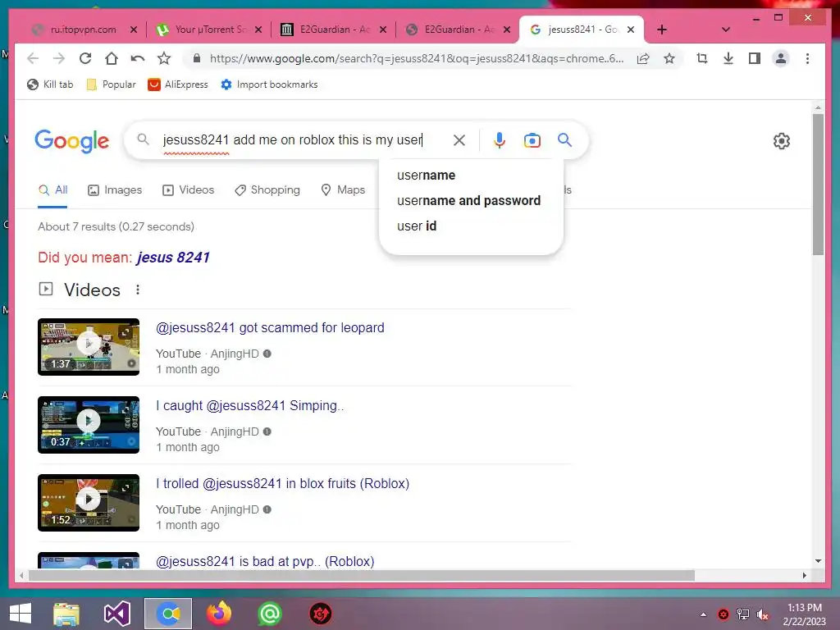Image resolution: width=840 pixels, height=630 pixels.
Task: Click the blue magnifier search button
Action: pos(564,140)
